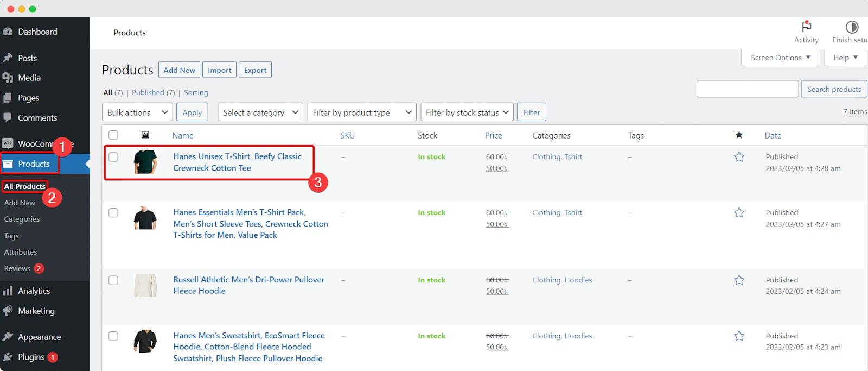Click the green Hanes Unisex T-Shirt thumbnail

145,162
